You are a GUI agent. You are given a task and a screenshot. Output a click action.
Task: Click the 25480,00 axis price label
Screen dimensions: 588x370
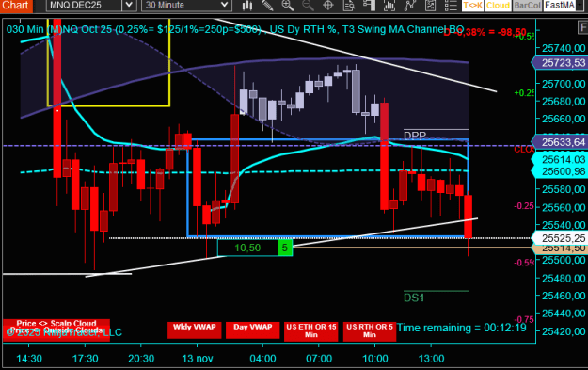point(564,278)
